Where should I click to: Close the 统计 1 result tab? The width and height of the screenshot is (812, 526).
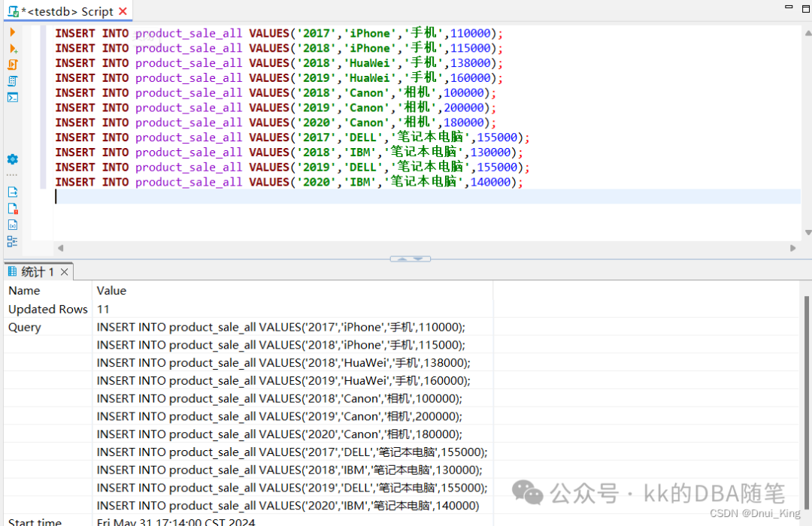pos(64,272)
